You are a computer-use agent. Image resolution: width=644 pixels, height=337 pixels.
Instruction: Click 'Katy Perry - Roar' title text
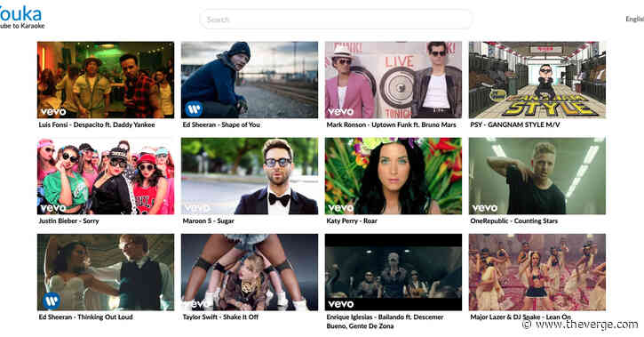[x=352, y=221]
